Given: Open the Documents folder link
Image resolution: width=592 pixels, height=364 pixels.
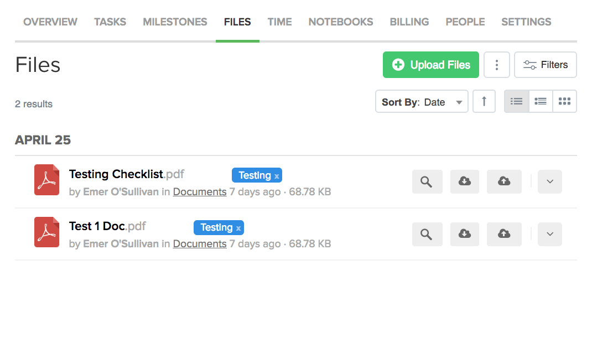Looking at the screenshot, I should tap(199, 191).
